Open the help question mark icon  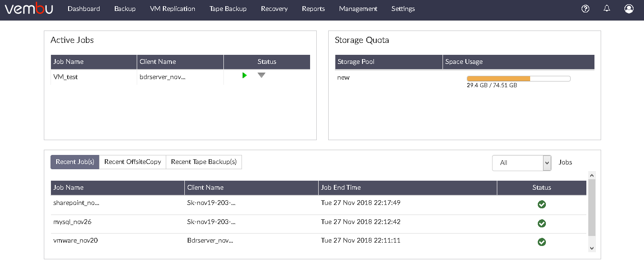pyautogui.click(x=586, y=9)
